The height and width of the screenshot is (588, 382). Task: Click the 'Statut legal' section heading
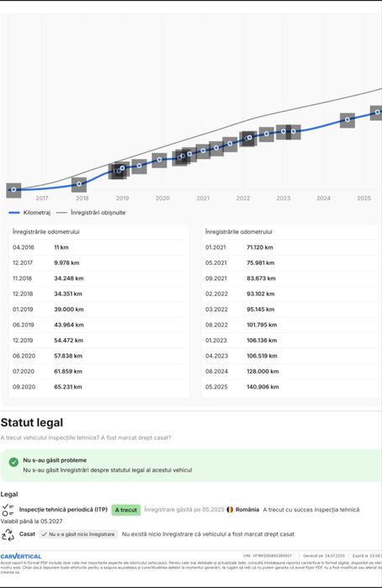point(32,422)
